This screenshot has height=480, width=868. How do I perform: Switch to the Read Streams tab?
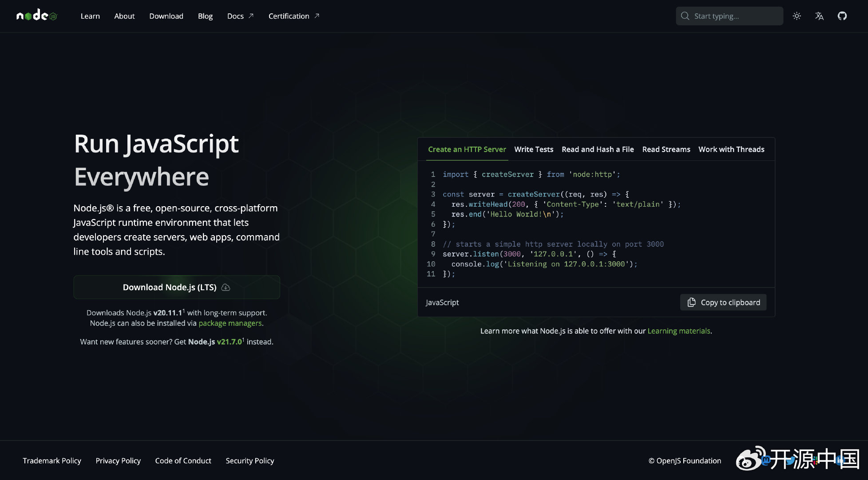pyautogui.click(x=666, y=149)
